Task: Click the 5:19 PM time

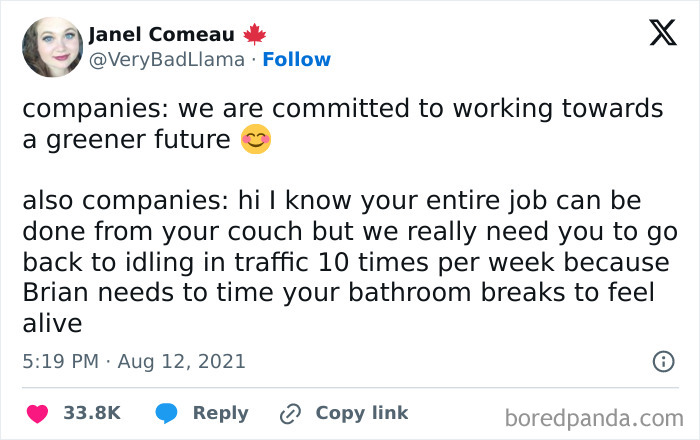Action: [62, 361]
